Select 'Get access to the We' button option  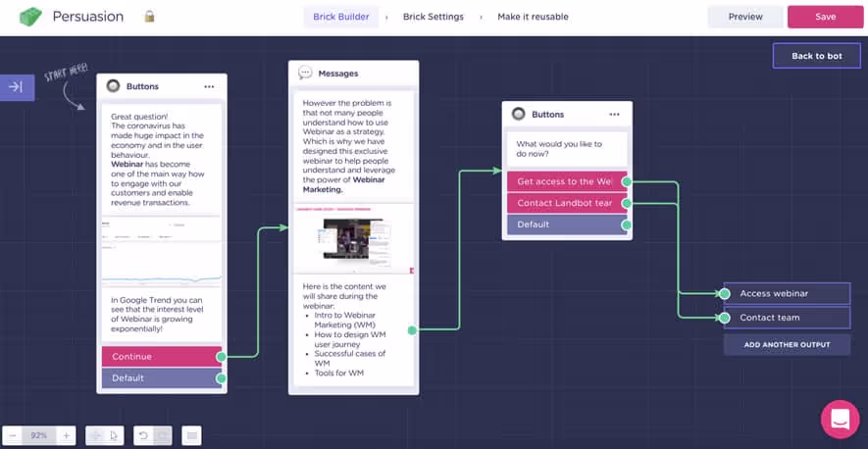coord(567,181)
